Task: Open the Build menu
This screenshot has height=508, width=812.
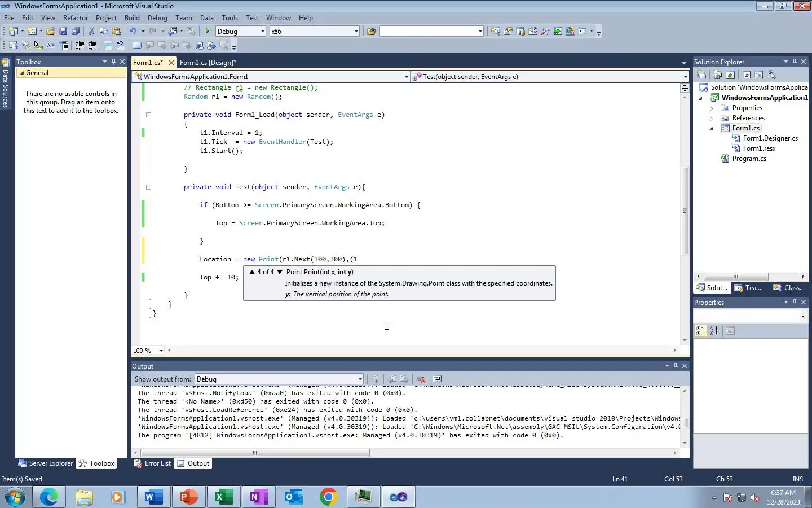Action: coord(132,18)
